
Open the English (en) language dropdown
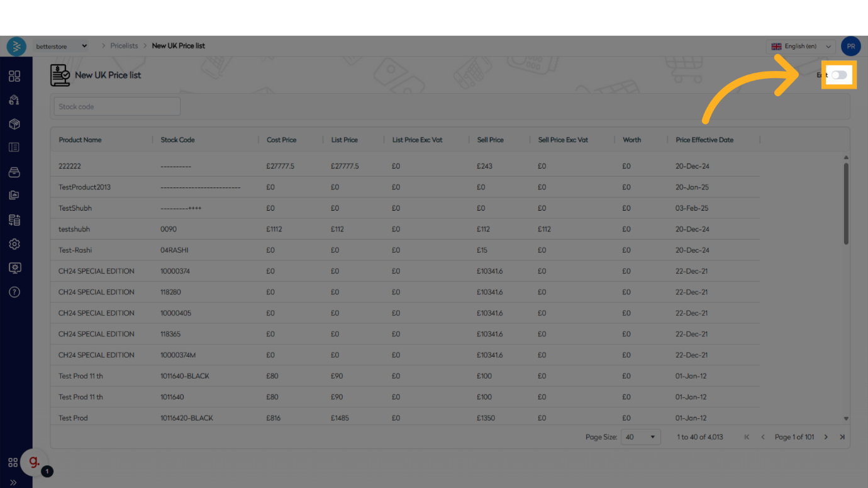(x=801, y=47)
